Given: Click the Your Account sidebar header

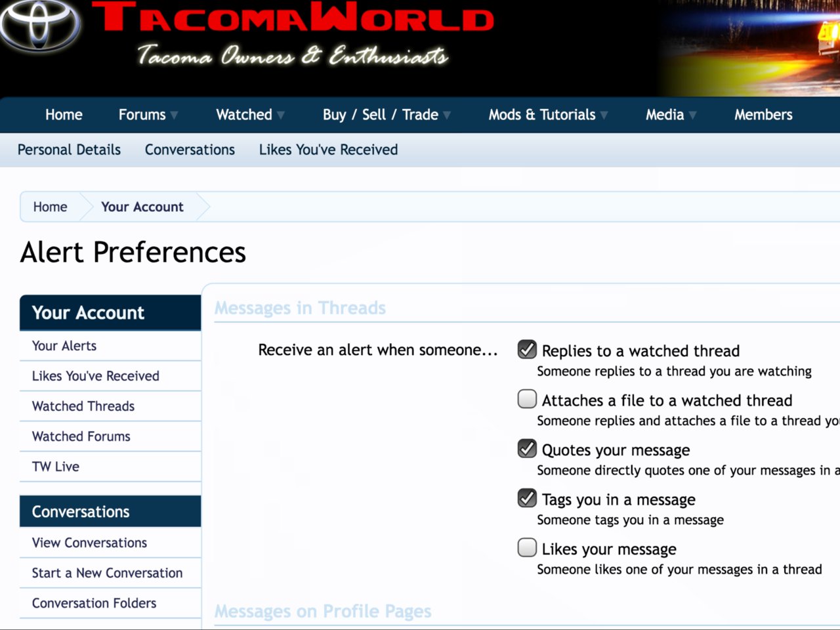Looking at the screenshot, I should (110, 312).
